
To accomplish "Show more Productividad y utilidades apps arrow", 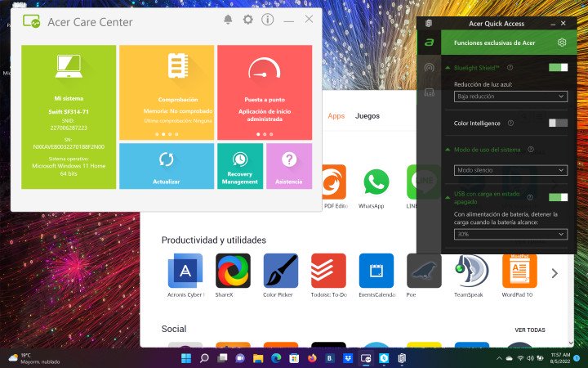I will (555, 273).
